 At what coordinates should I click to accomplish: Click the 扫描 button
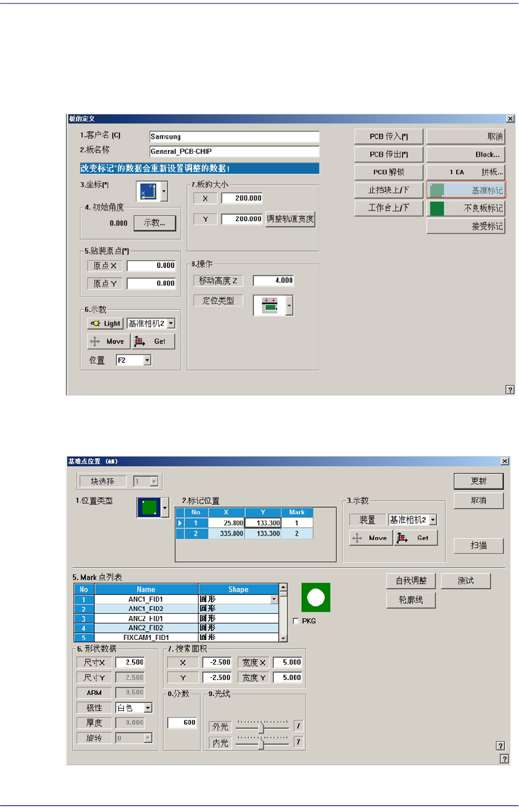(x=478, y=546)
